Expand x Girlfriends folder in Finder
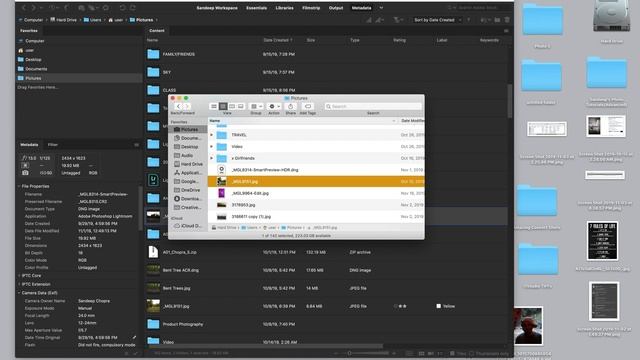Viewport: 640px width, 360px height. pos(211,158)
